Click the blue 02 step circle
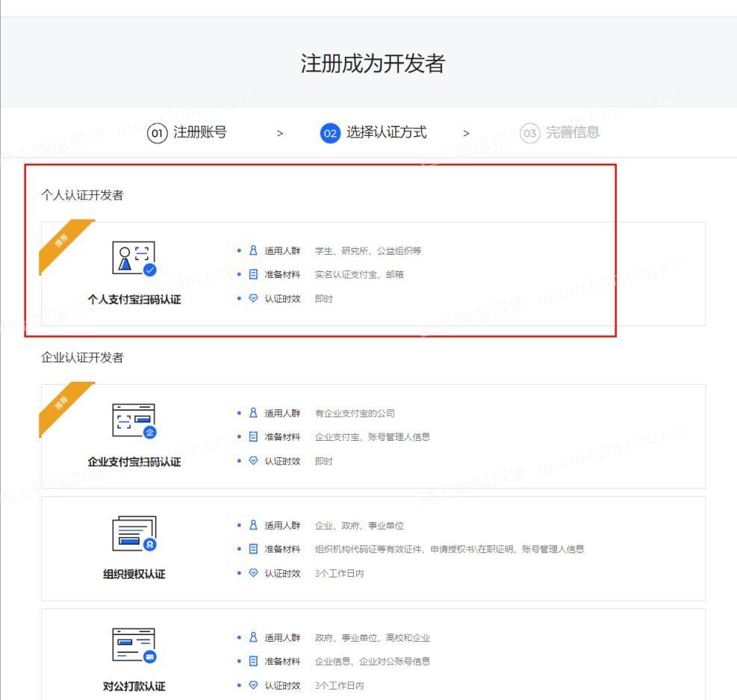This screenshot has height=700, width=737. 330,133
